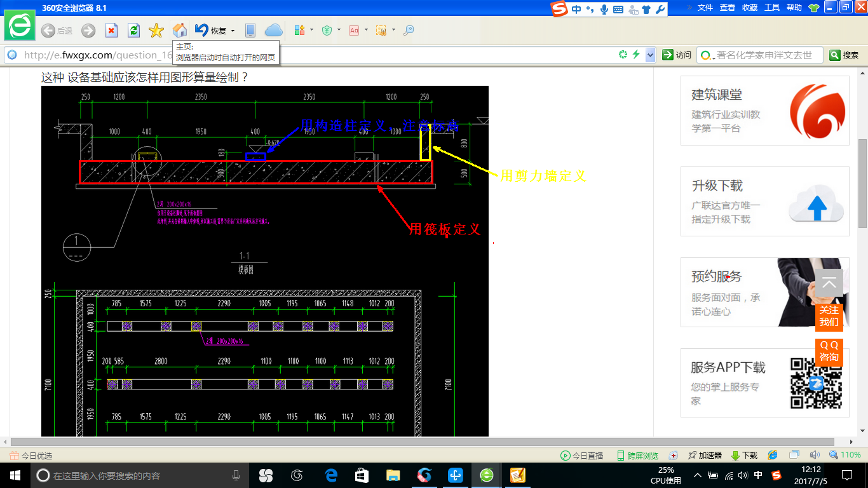Click the Aa translate icon

coord(354,30)
